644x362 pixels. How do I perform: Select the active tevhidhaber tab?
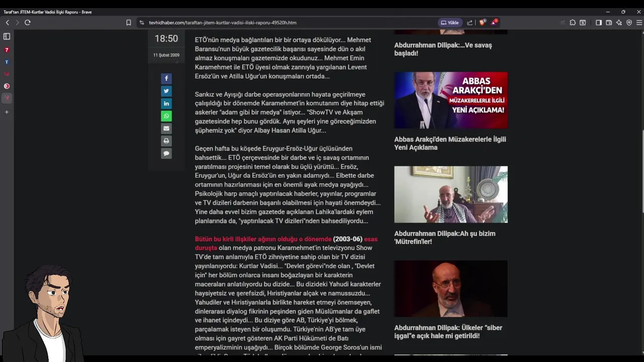pyautogui.click(x=7, y=98)
